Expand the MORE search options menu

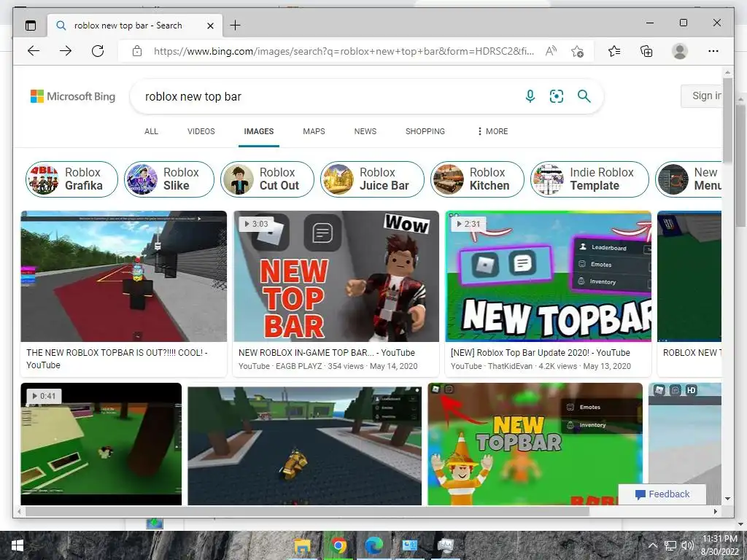(492, 131)
